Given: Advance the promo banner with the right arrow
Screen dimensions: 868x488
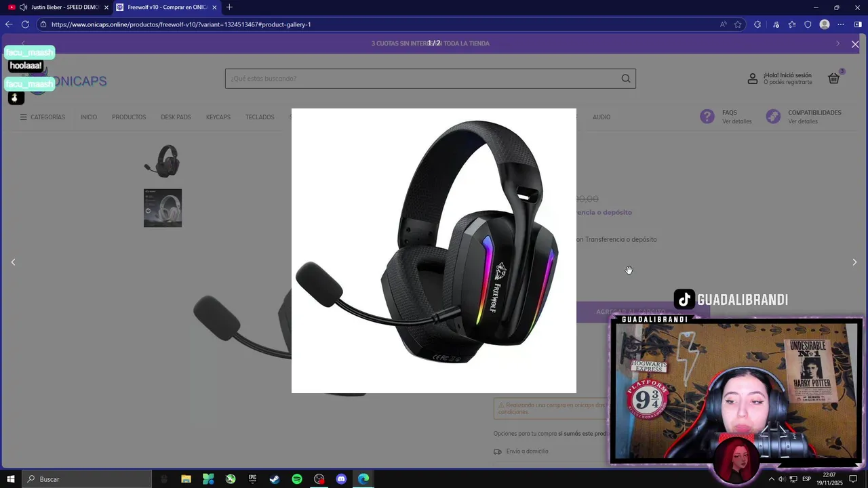Looking at the screenshot, I should [837, 43].
